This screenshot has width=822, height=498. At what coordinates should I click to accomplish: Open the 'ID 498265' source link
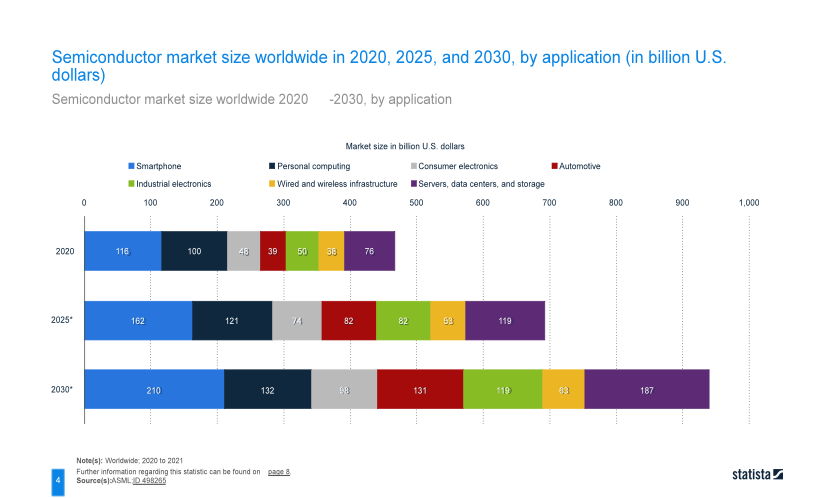pyautogui.click(x=149, y=480)
